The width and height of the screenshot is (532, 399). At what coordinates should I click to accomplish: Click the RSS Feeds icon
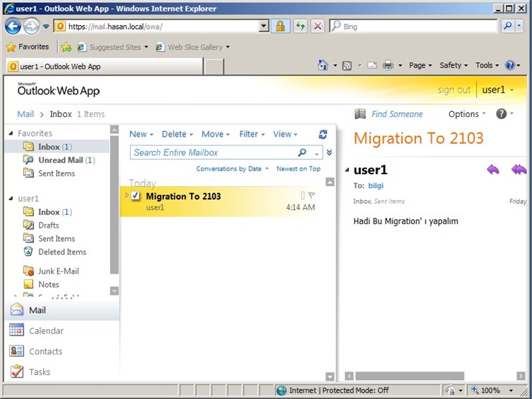click(x=347, y=65)
